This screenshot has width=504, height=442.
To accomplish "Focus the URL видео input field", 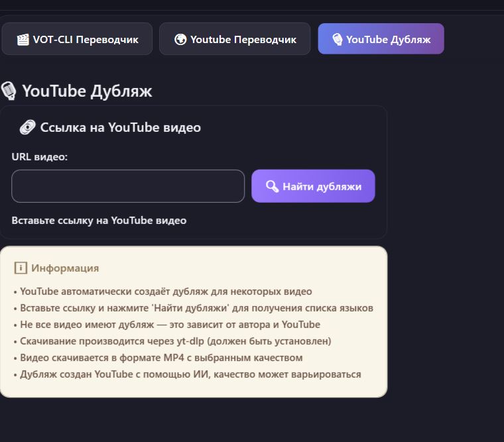I will 128,186.
